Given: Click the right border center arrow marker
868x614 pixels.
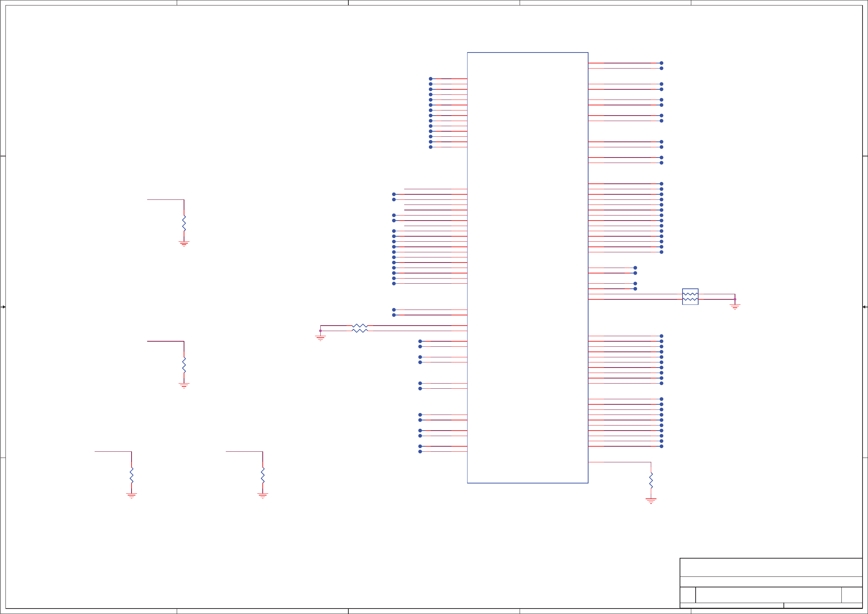Looking at the screenshot, I should (865, 307).
